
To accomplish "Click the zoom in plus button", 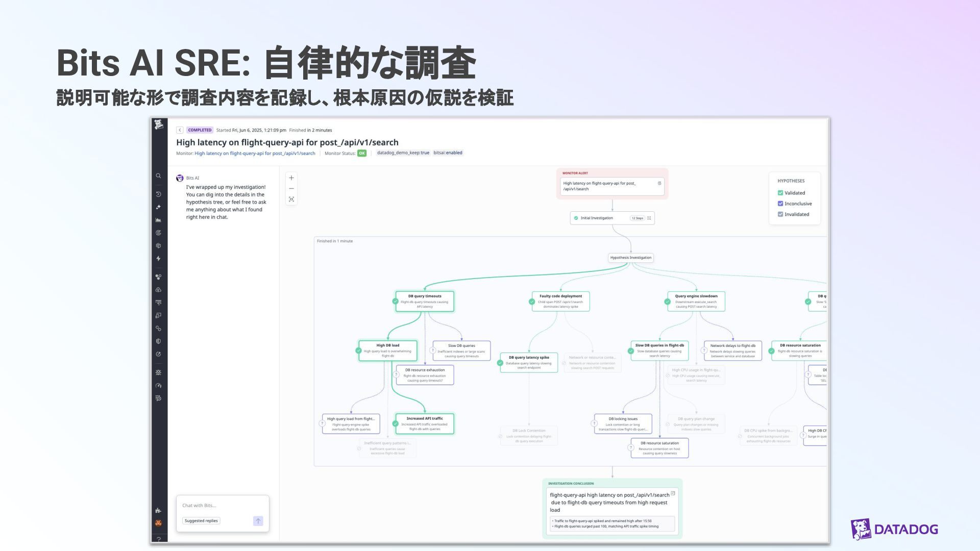I will (291, 178).
